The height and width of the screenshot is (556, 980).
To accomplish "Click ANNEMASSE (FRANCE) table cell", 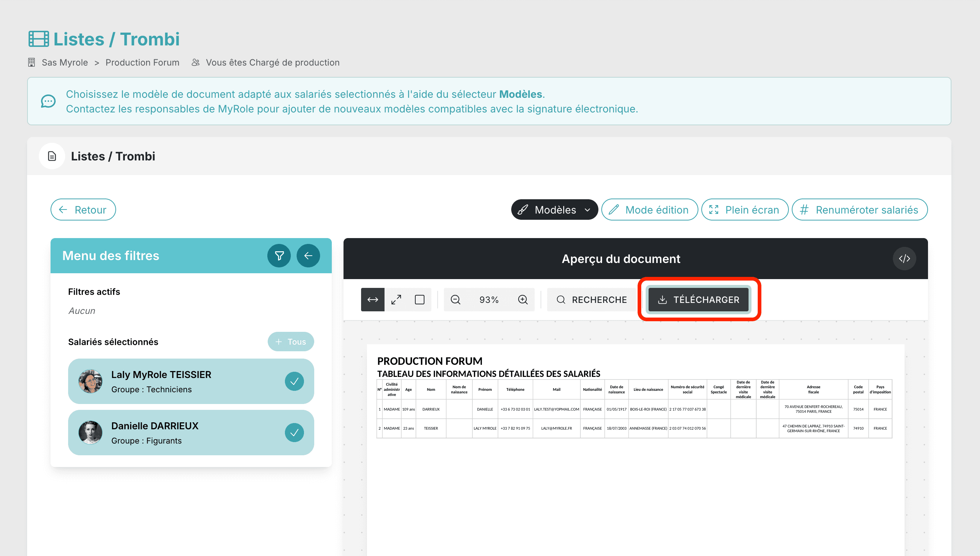I will (x=648, y=429).
